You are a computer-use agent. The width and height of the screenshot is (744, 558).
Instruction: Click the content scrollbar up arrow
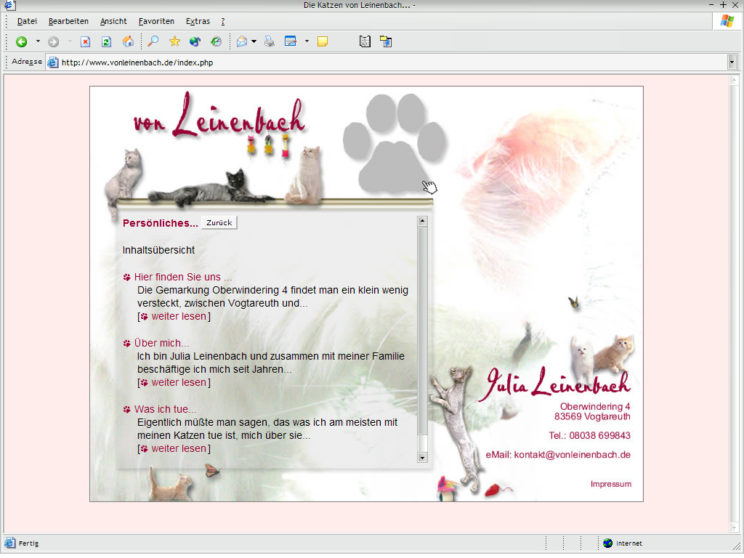[x=422, y=221]
